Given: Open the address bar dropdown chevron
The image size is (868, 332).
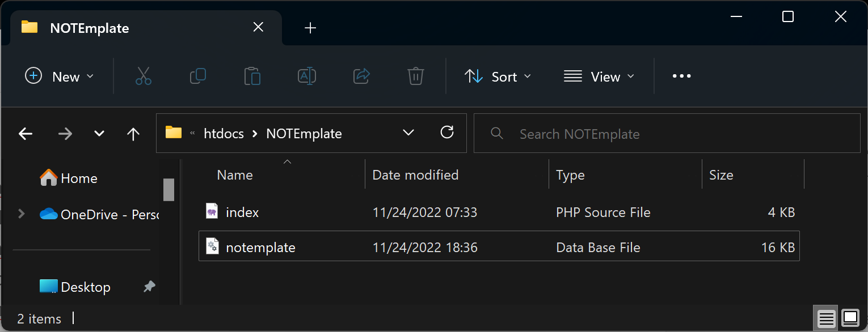Looking at the screenshot, I should click(x=408, y=133).
